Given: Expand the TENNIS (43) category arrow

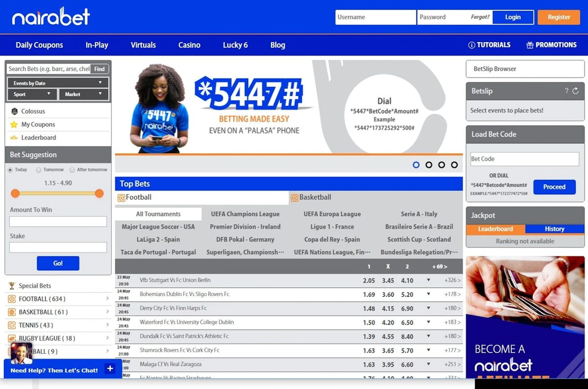Looking at the screenshot, I should pos(107,325).
